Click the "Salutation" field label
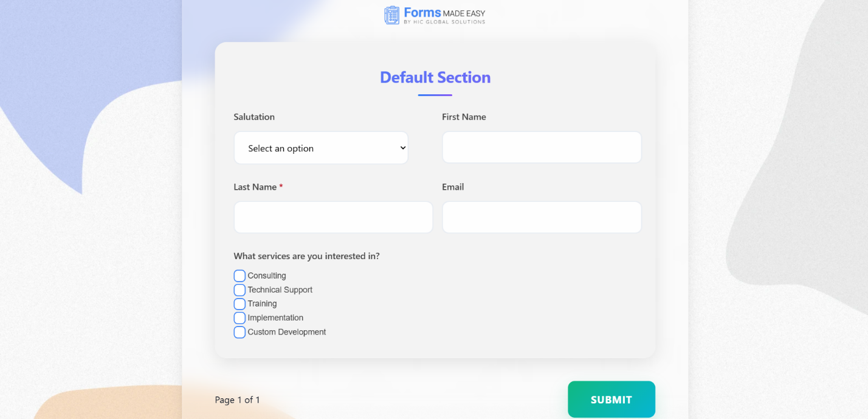 pyautogui.click(x=254, y=117)
